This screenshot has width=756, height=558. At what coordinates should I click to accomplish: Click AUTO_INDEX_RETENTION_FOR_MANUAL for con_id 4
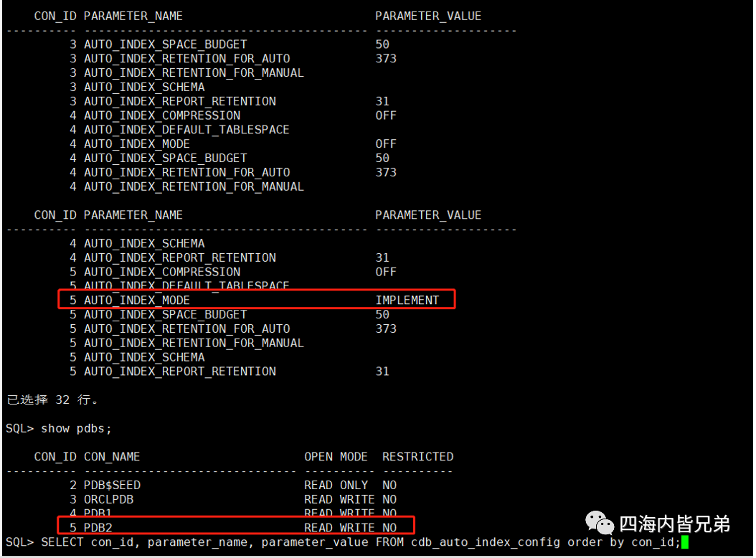pyautogui.click(x=194, y=186)
